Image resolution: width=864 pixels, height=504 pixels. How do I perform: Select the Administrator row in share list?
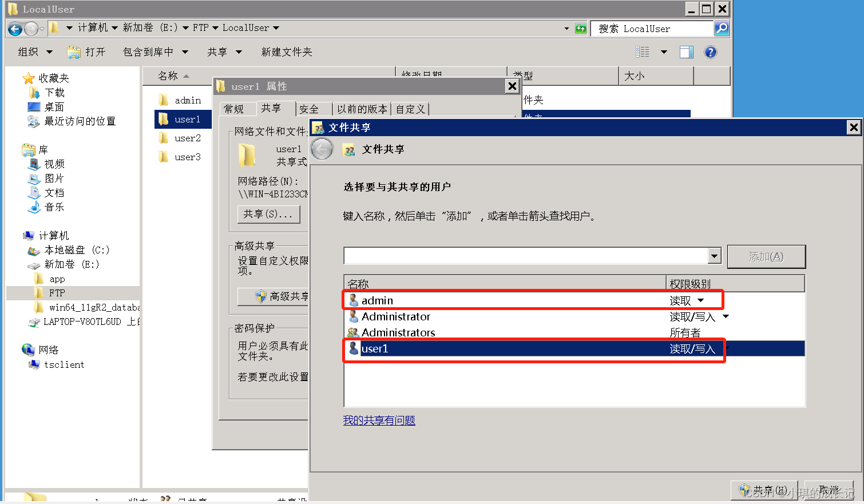(x=574, y=316)
